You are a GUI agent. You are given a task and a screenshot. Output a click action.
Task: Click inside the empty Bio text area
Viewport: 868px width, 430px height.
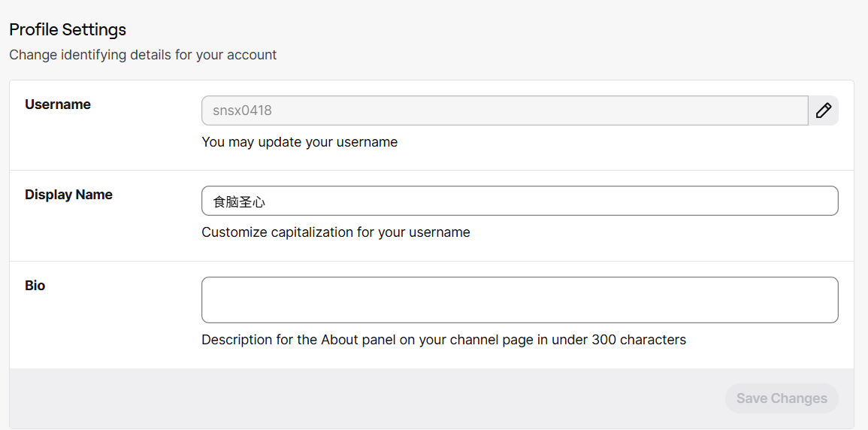(519, 300)
